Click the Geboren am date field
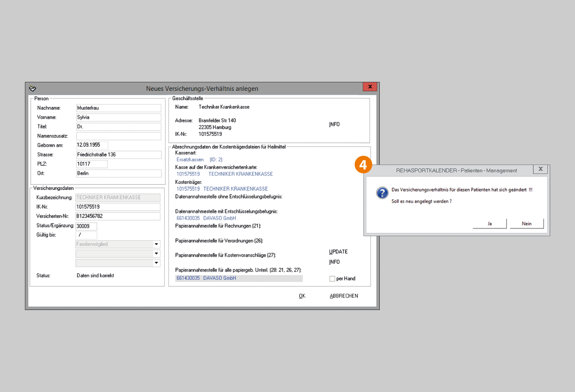This screenshot has height=392, width=575. coord(91,145)
